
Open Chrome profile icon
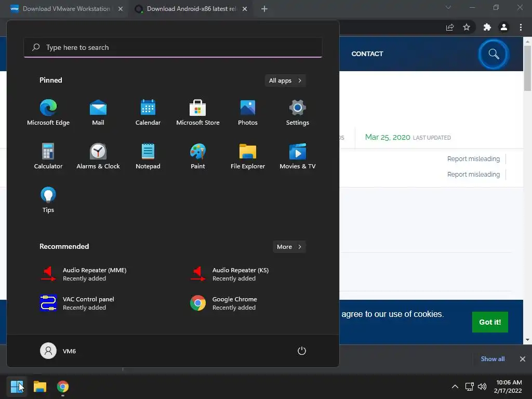point(504,27)
